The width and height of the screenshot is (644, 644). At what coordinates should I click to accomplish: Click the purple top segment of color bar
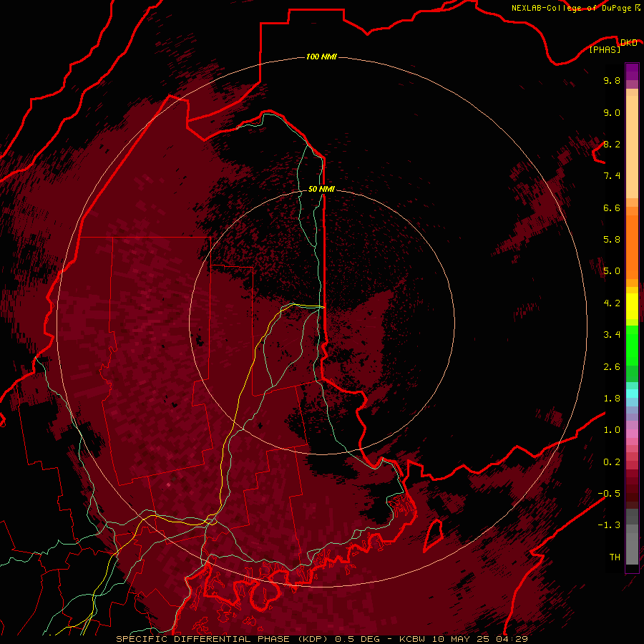click(632, 72)
